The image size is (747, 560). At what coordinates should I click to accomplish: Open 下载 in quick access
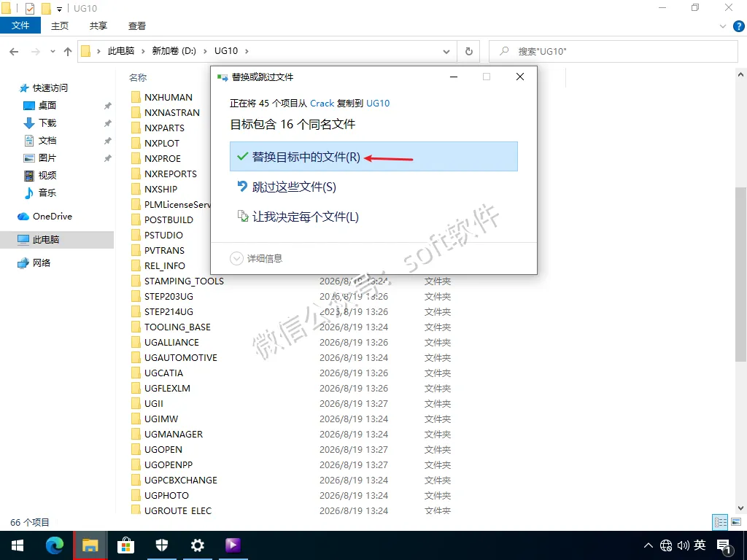(x=47, y=122)
